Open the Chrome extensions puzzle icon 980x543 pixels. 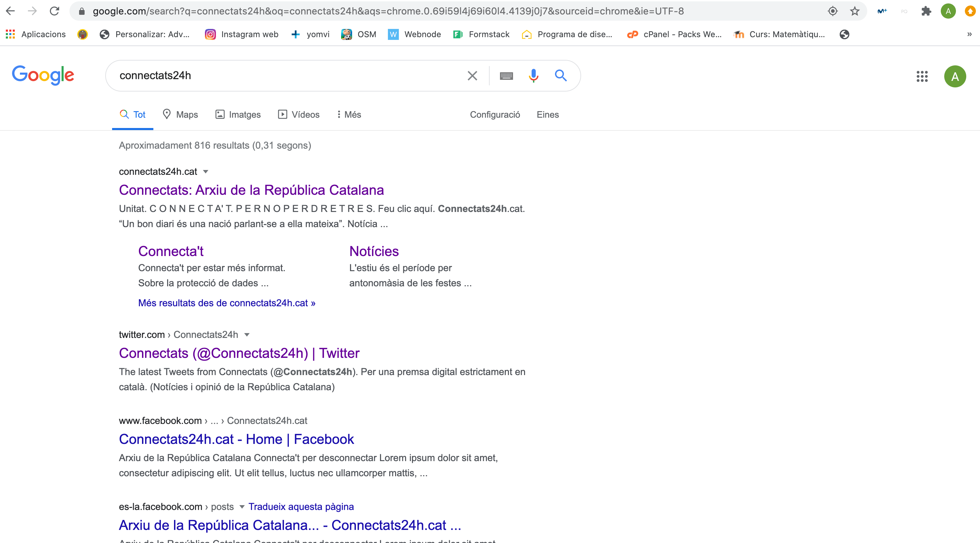[x=926, y=11]
